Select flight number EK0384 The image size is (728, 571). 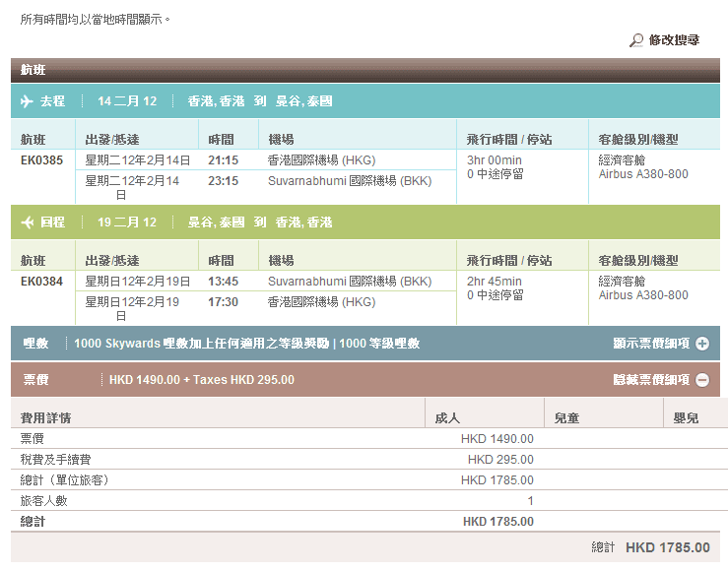(42, 282)
